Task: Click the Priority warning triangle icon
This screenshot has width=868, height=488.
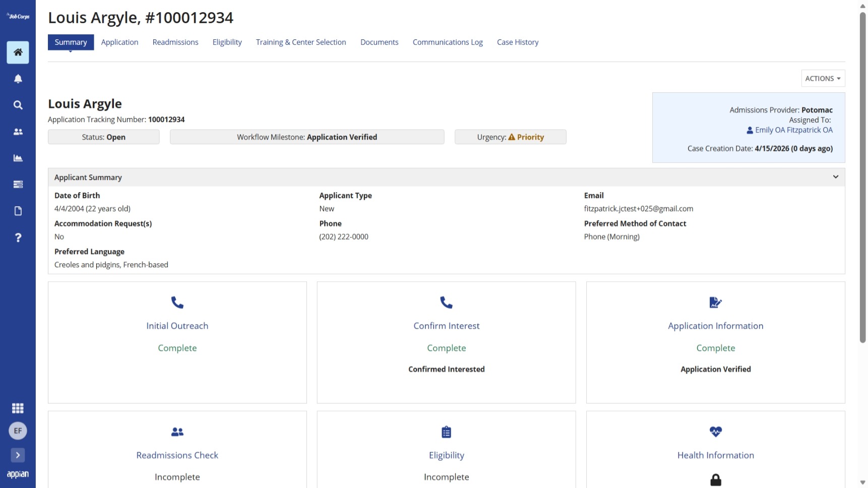Action: (512, 137)
